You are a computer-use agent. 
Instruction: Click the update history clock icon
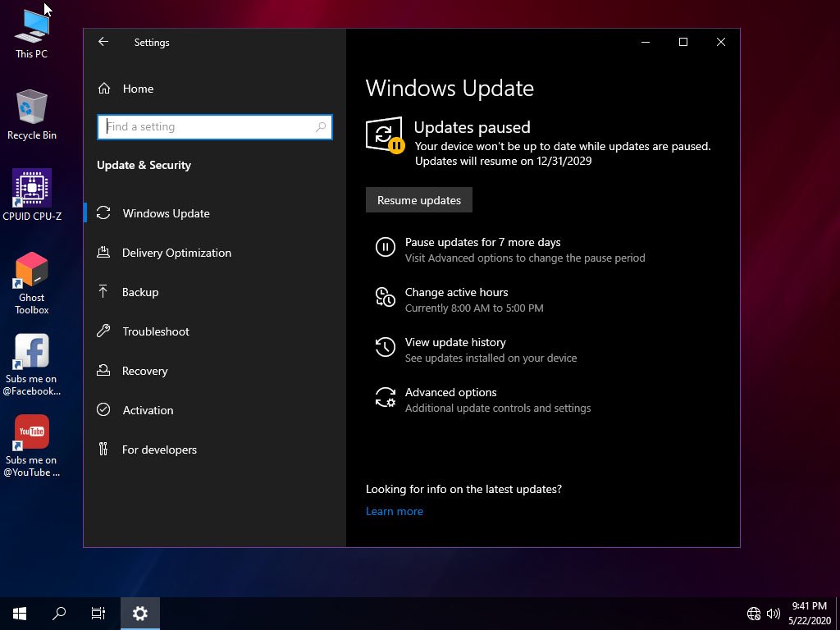point(386,347)
